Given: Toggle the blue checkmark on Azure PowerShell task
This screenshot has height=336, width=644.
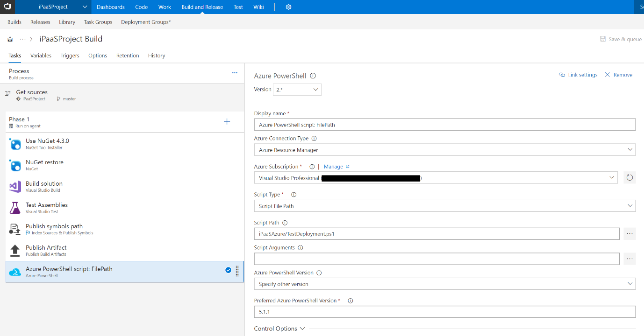Looking at the screenshot, I should (228, 270).
